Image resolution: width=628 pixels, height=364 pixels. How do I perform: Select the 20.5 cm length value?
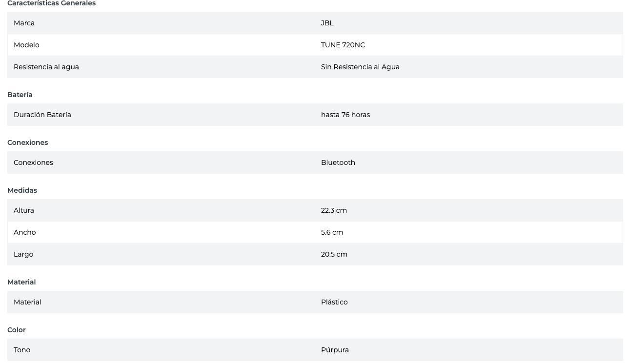(x=334, y=254)
